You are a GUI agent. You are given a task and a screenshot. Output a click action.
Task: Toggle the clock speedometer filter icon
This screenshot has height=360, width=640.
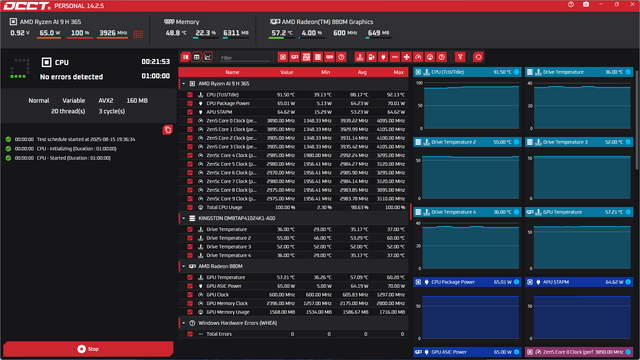[x=418, y=57]
